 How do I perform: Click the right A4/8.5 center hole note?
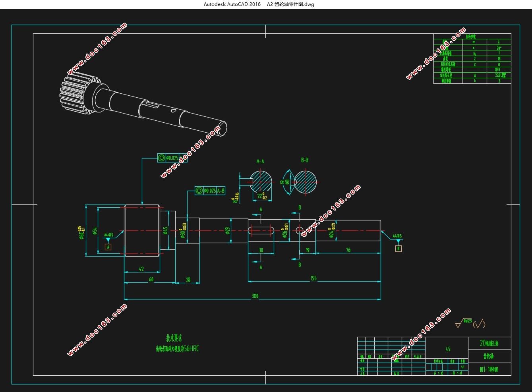pos(397,236)
